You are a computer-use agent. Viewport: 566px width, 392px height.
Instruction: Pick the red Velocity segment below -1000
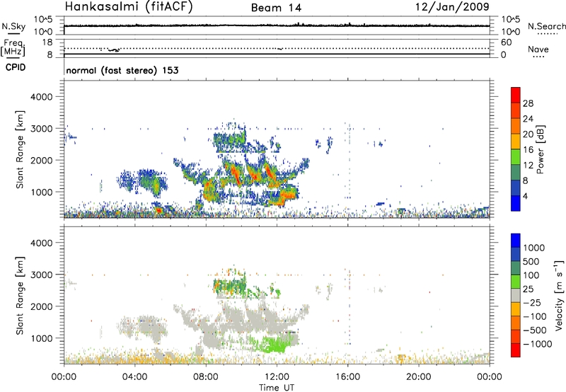click(516, 350)
